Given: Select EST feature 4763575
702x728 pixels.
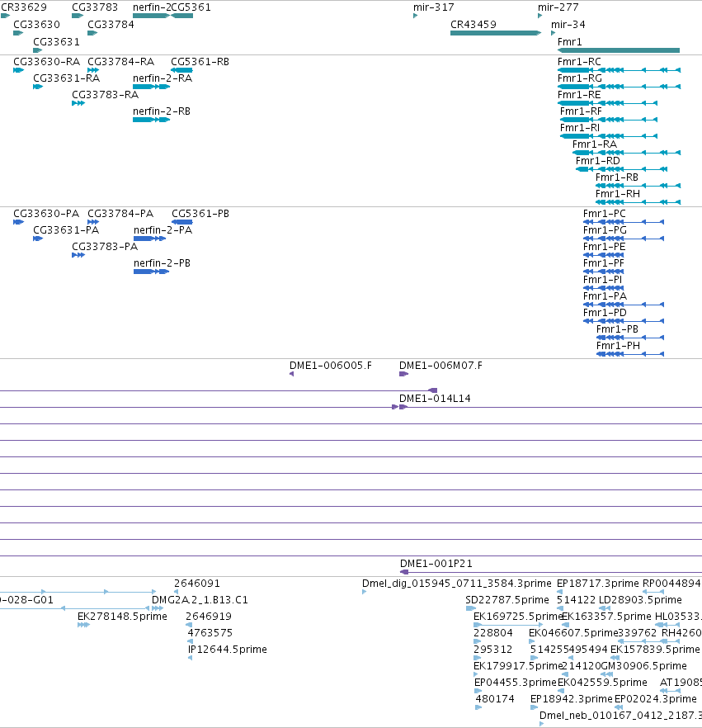Looking at the screenshot, I should (190, 641).
